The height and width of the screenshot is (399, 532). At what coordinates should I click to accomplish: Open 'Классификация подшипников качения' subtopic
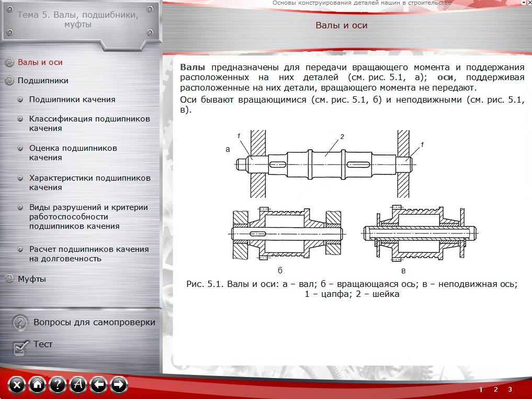(89, 124)
